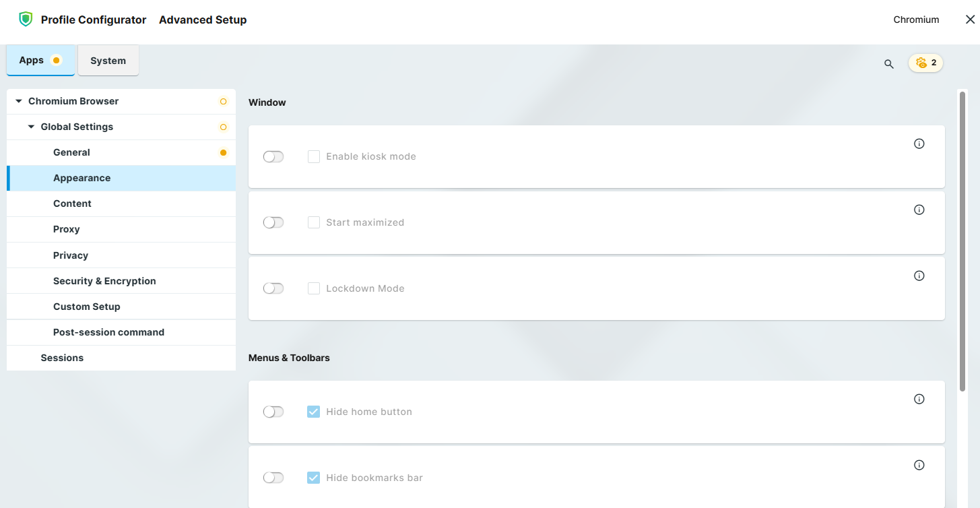Toggle the switch beside Enable kiosk mode

(273, 157)
